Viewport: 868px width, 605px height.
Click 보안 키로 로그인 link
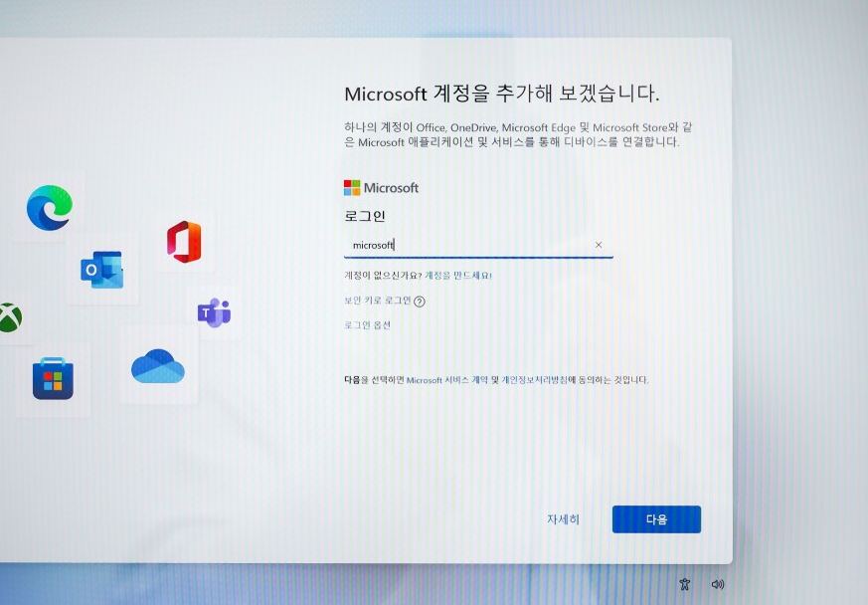tap(378, 301)
